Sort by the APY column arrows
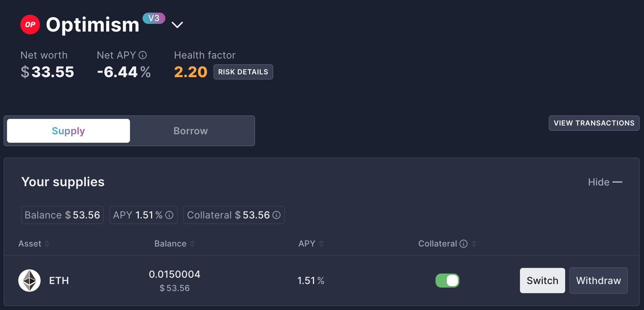Viewport: 644px width, 310px height. 321,244
